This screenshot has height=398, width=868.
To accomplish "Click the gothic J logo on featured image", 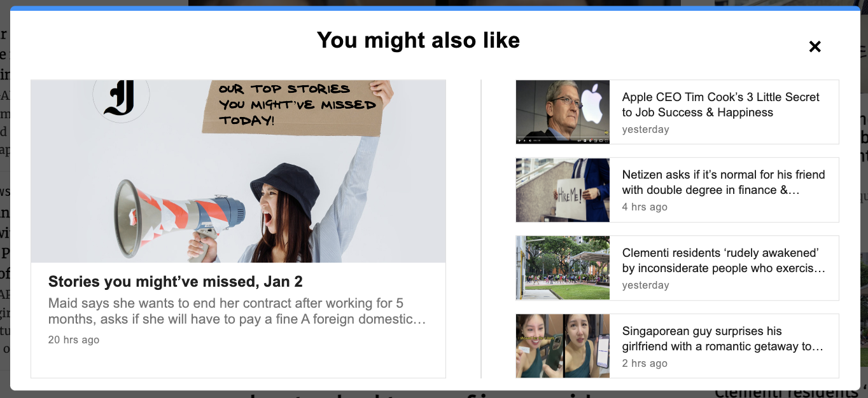I will pyautogui.click(x=120, y=96).
